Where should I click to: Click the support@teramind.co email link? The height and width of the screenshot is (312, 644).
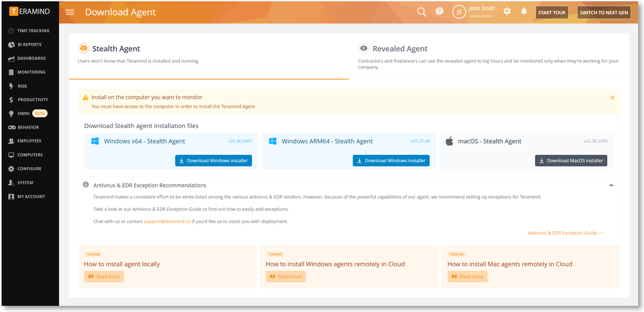pyautogui.click(x=167, y=221)
